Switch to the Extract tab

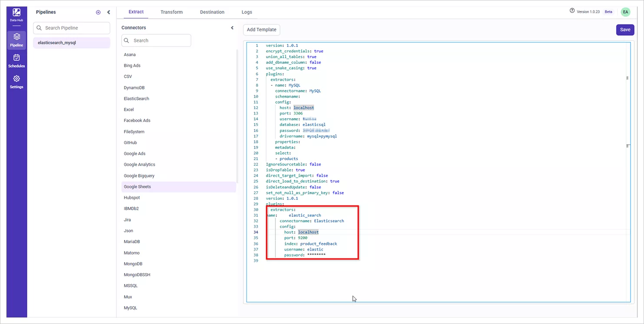coord(136,12)
